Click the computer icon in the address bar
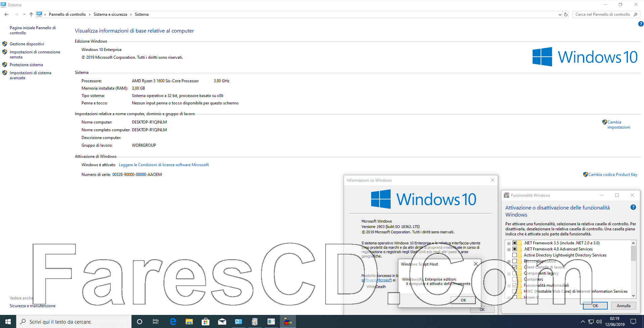Image resolution: width=644 pixels, height=328 pixels. [39, 14]
